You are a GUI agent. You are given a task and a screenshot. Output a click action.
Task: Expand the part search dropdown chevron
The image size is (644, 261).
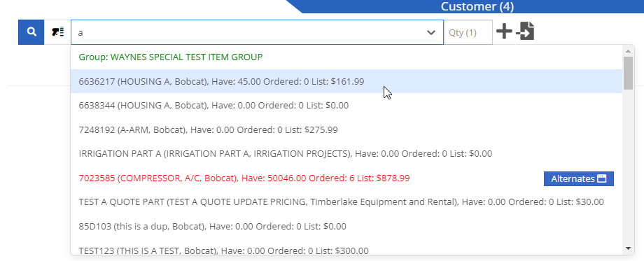[430, 32]
